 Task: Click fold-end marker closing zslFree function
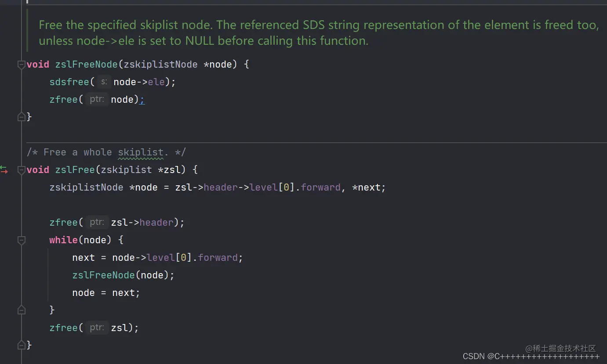pos(21,345)
